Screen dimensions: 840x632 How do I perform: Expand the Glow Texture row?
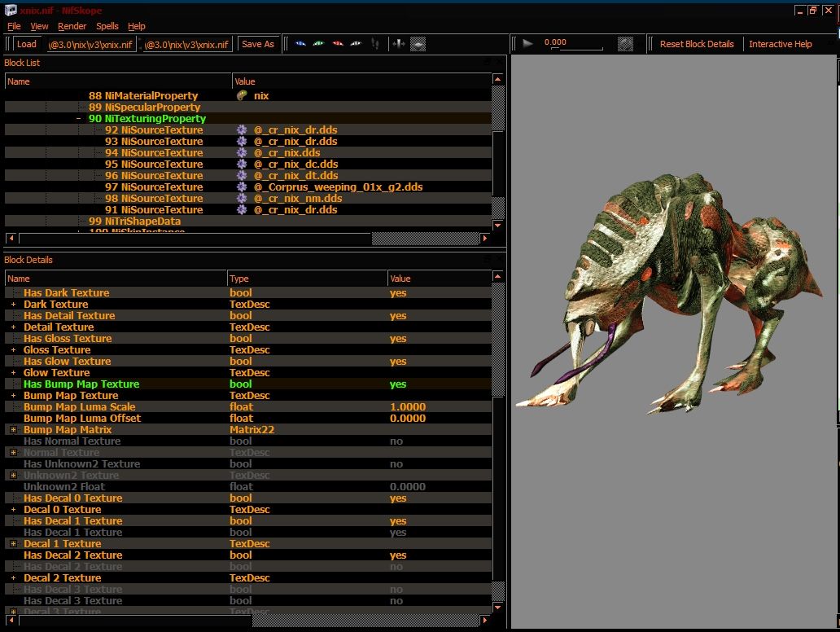[13, 372]
